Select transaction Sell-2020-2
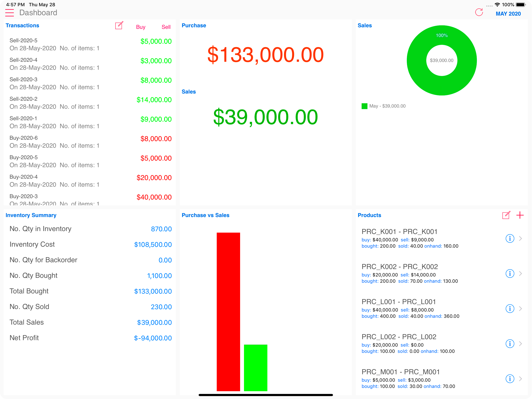This screenshot has height=399, width=532. pos(90,103)
